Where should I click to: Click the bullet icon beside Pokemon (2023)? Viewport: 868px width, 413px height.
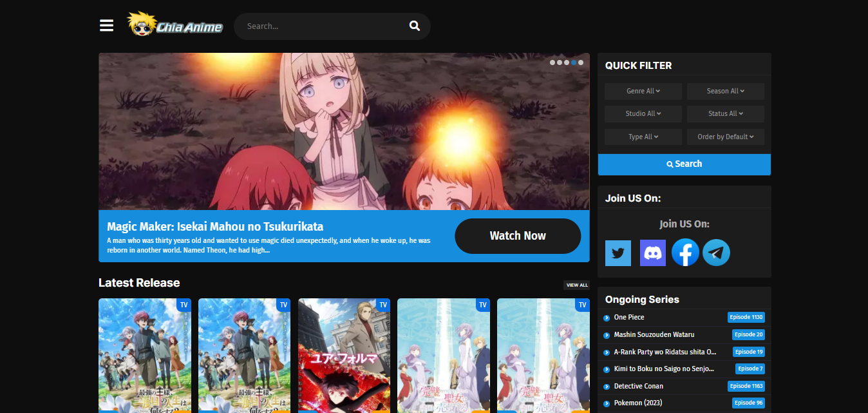pos(607,403)
